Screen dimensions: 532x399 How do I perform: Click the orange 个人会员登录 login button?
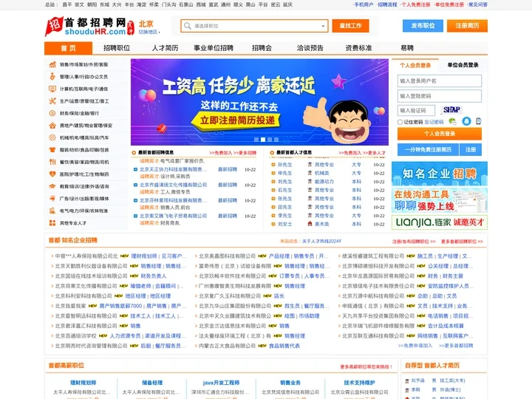440,134
